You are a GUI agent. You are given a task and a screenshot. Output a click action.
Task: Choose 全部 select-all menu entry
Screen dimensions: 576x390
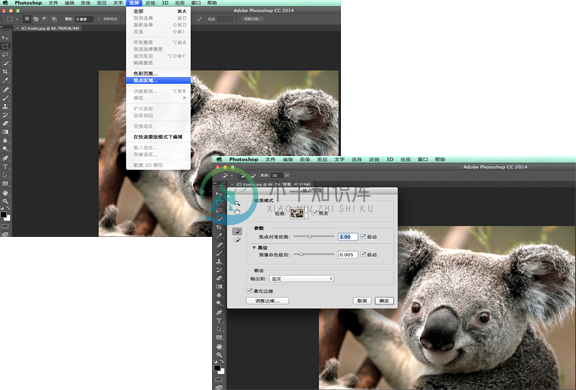pos(158,11)
